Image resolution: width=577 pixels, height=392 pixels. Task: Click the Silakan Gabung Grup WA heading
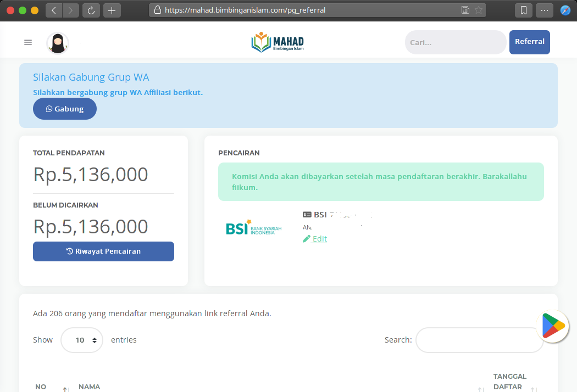pyautogui.click(x=91, y=77)
